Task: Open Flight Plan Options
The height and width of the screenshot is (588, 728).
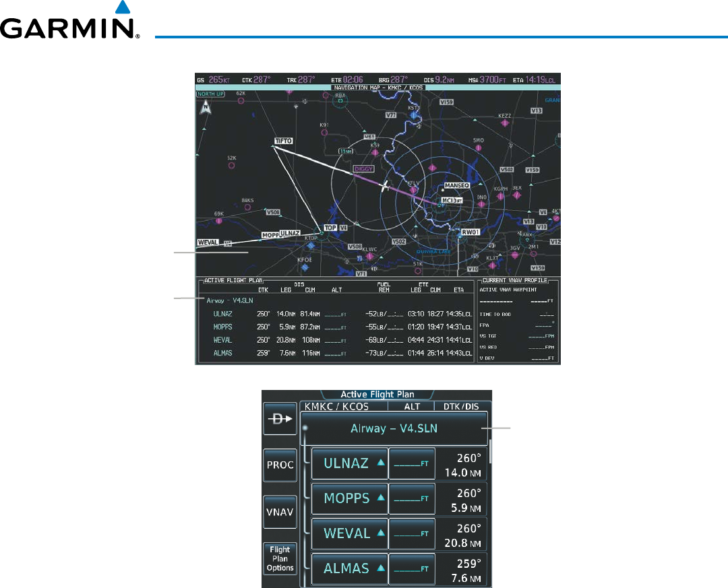Action: pyautogui.click(x=280, y=559)
